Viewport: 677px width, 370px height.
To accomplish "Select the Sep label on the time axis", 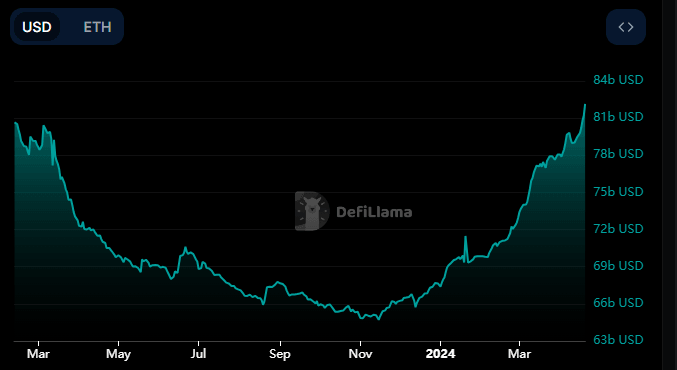I will (x=280, y=354).
